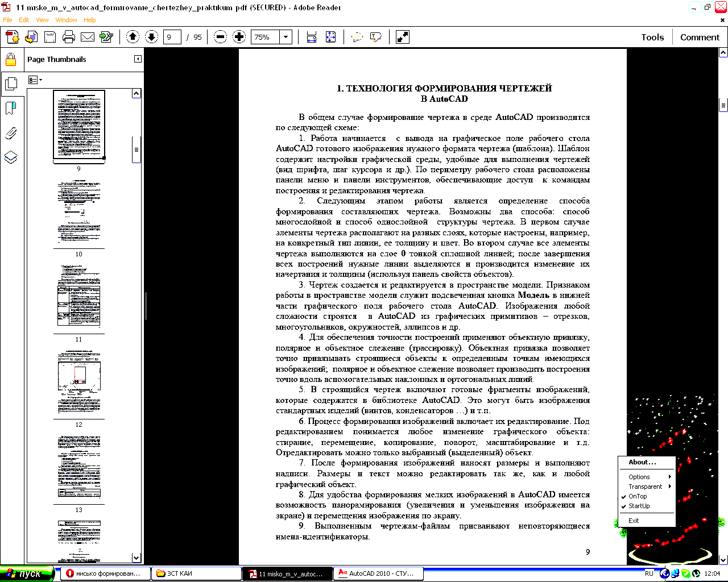Viewport: 728px width, 582px height.
Task: Choose About… in the context menu
Action: click(x=647, y=462)
